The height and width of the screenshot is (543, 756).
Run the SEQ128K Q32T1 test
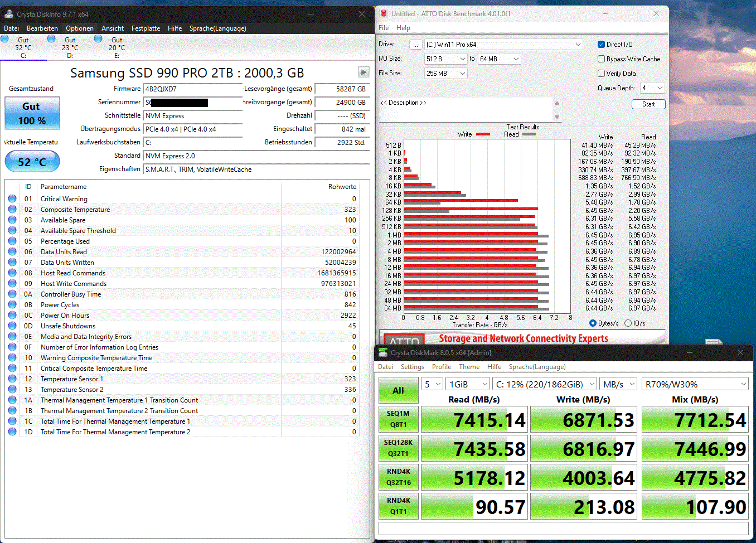point(398,448)
